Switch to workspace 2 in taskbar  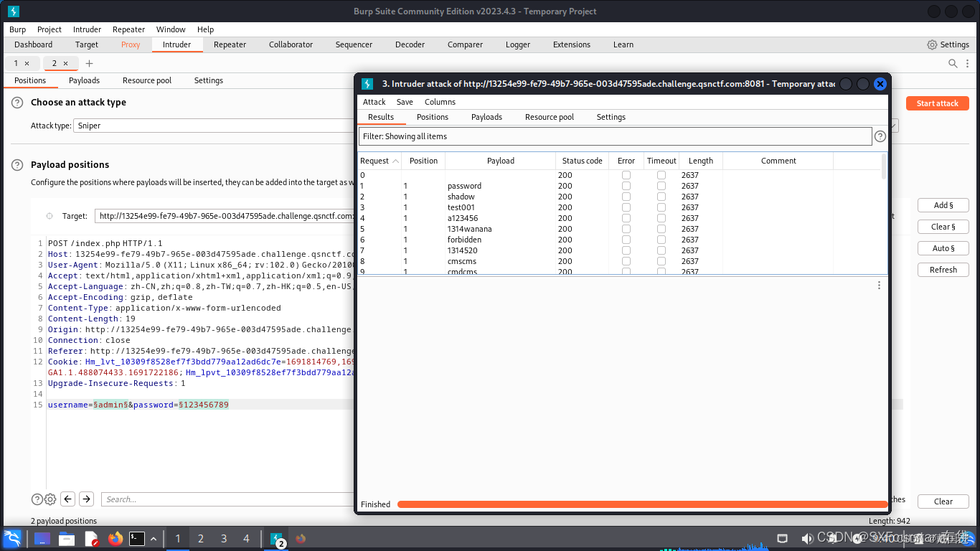coord(201,538)
